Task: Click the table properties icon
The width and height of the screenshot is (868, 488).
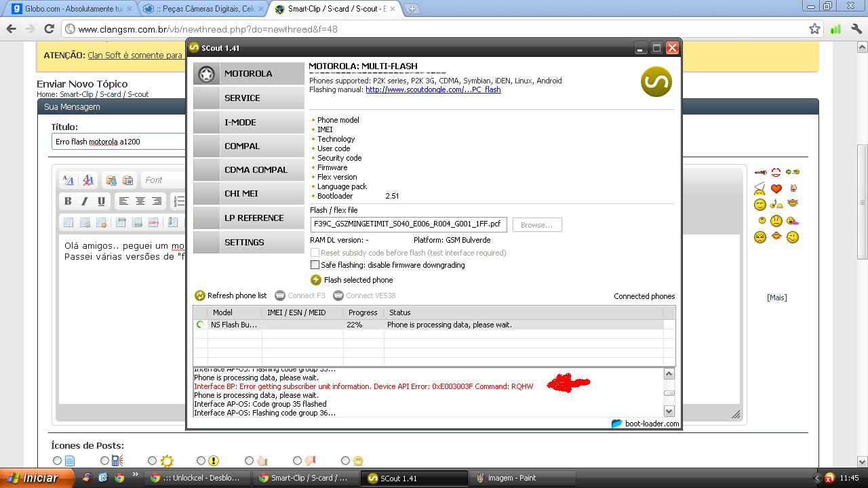Action: 85,222
